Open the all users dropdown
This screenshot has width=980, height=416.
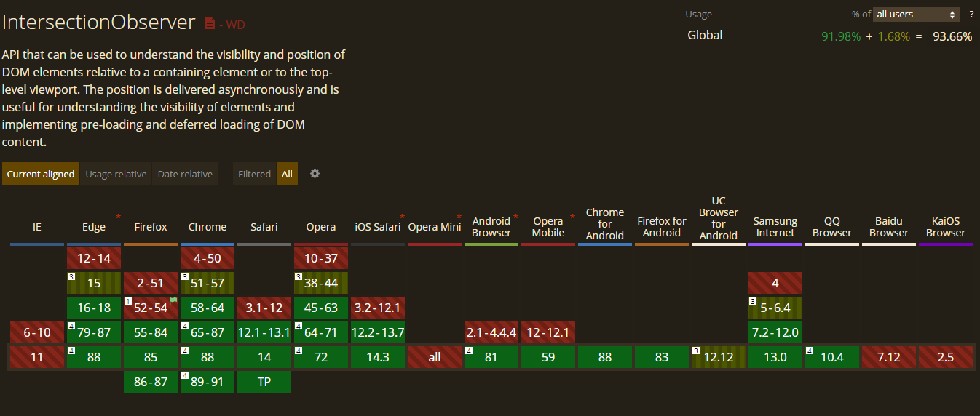(x=917, y=14)
